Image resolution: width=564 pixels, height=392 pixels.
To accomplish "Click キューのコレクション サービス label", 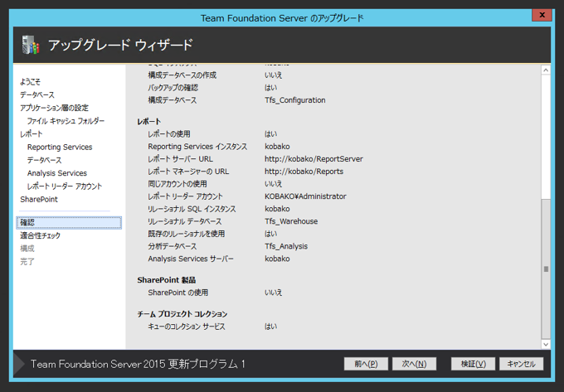I will (187, 327).
